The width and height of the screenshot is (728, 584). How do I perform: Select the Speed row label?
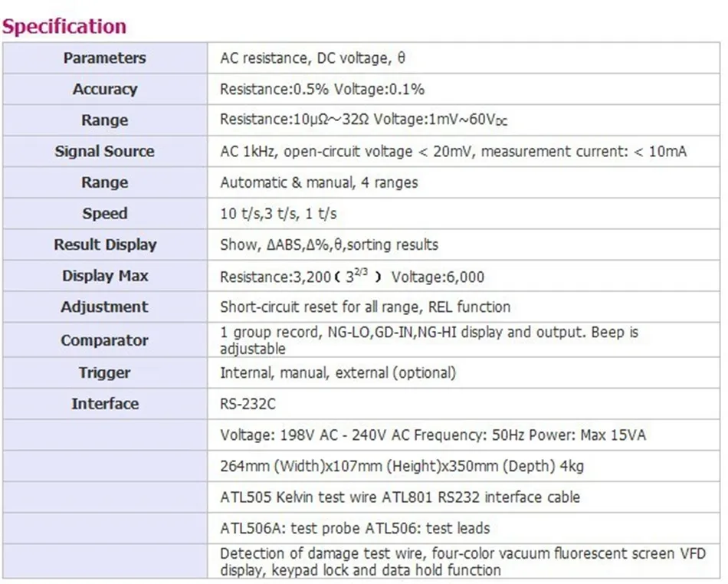[104, 214]
